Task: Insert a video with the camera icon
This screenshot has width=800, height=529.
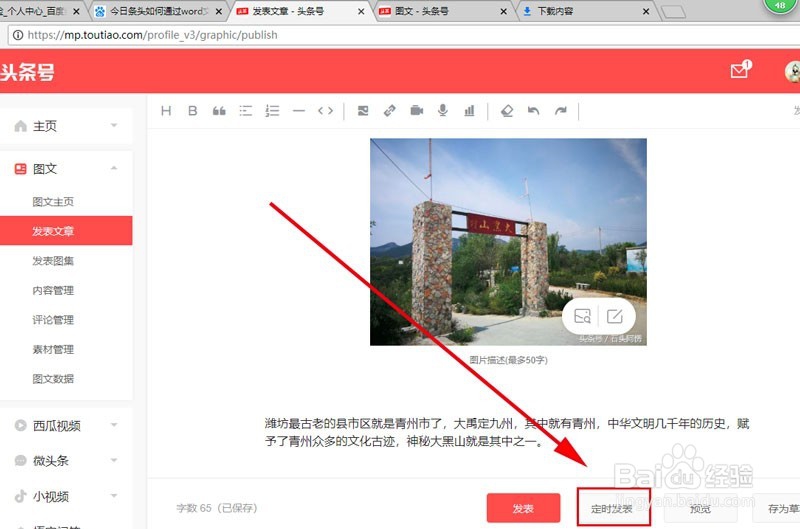Action: tap(417, 111)
